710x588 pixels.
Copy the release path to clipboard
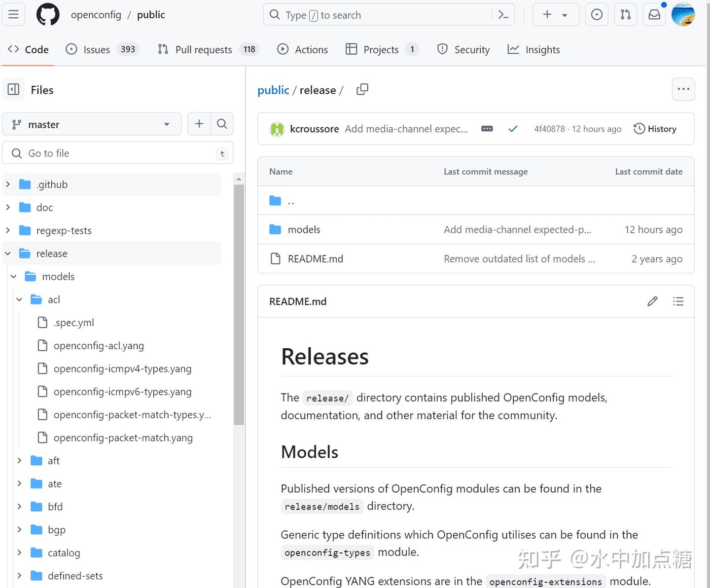(362, 89)
